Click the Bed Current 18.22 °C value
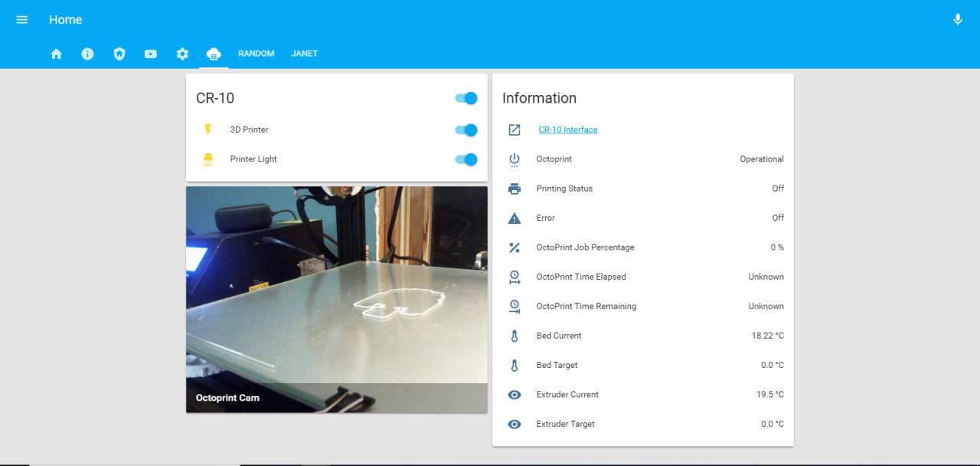The height and width of the screenshot is (466, 980). tap(767, 336)
